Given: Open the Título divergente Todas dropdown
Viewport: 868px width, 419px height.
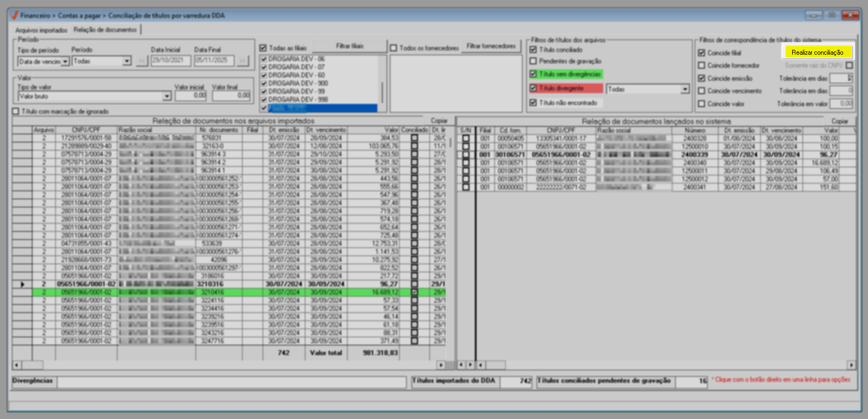Looking at the screenshot, I should point(685,89).
